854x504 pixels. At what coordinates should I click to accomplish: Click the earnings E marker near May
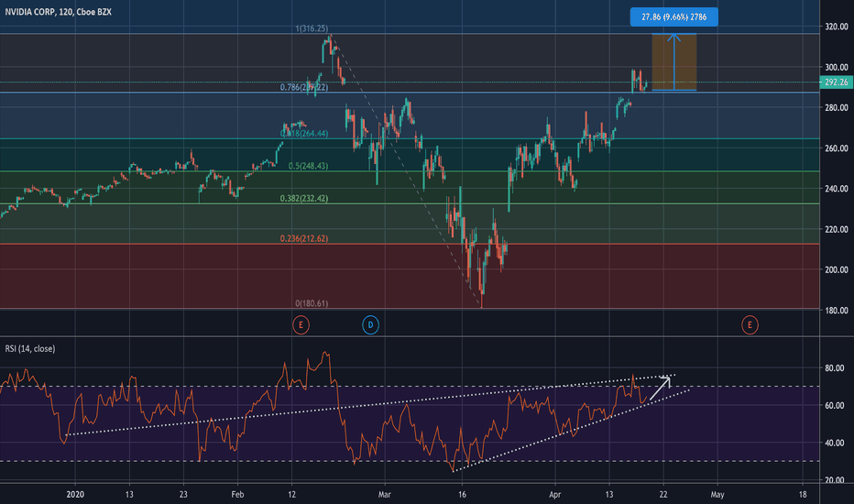(750, 324)
